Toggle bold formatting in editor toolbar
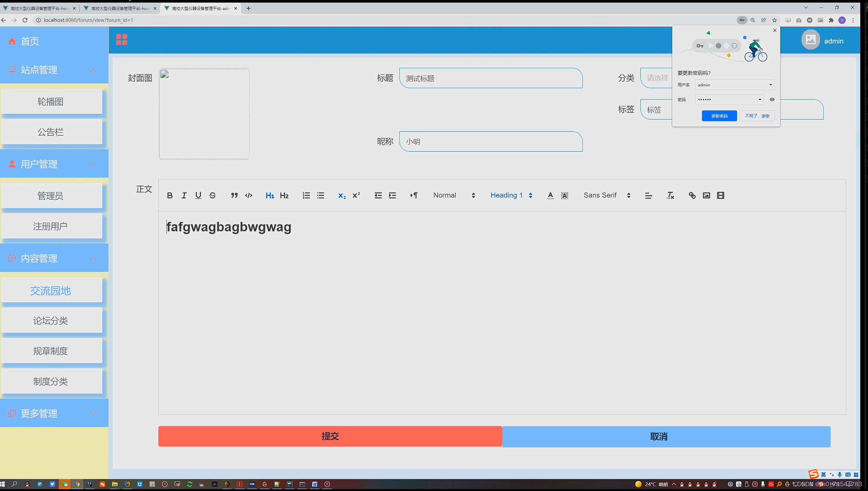868x491 pixels. (170, 196)
